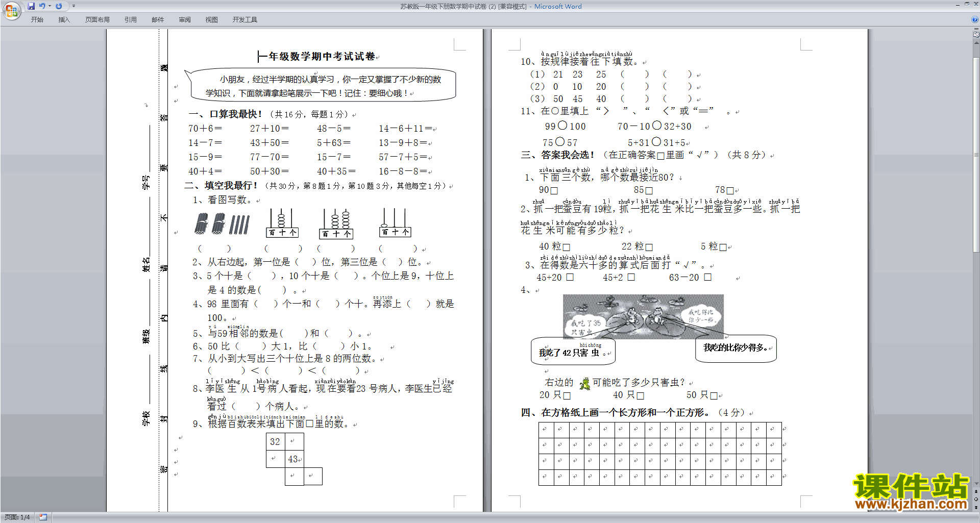Click the 页面: 1/4 status indicator
This screenshot has height=523, width=980.
click(17, 517)
